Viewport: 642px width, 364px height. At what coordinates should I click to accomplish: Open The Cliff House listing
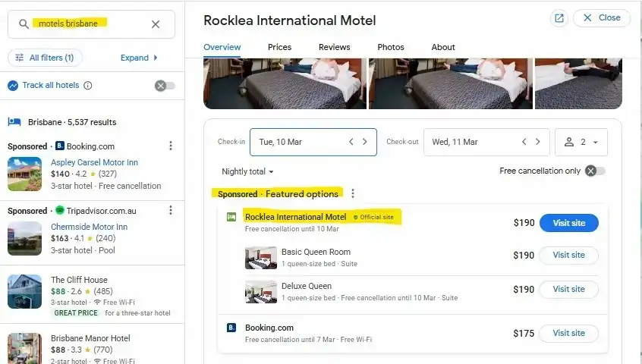click(x=79, y=280)
